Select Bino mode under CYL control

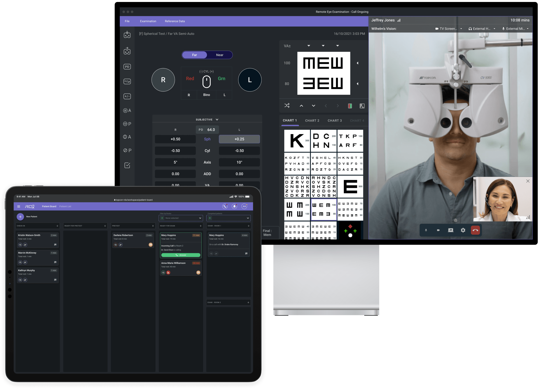pos(206,95)
